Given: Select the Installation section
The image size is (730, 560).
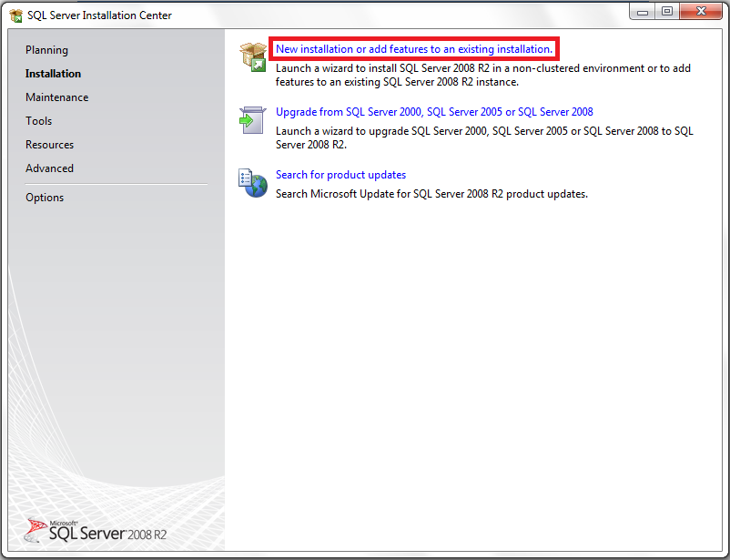Looking at the screenshot, I should [53, 74].
